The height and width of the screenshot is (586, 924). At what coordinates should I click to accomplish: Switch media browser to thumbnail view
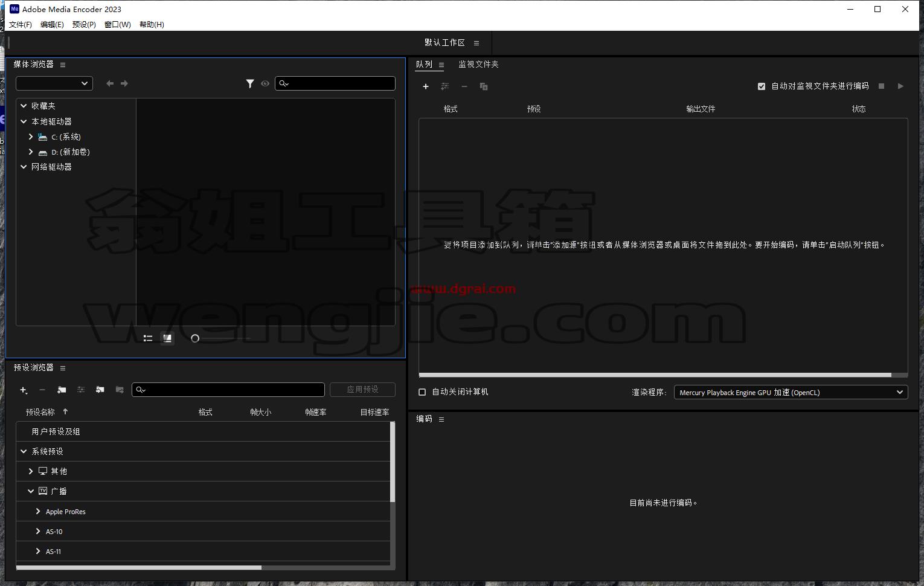(167, 338)
